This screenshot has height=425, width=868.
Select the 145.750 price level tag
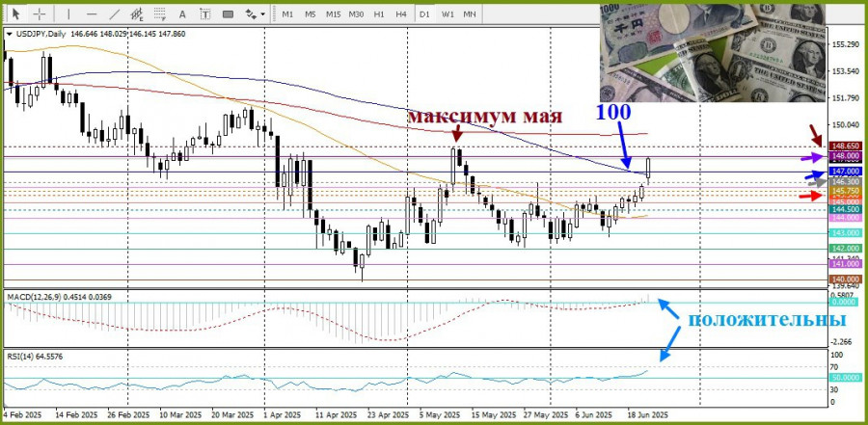point(846,191)
